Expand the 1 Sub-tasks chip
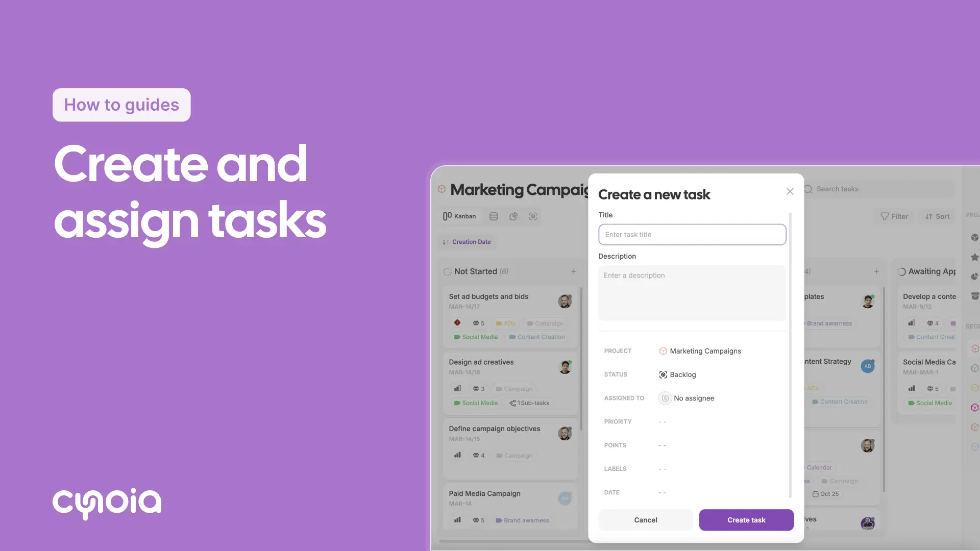The width and height of the screenshot is (980, 551). click(529, 403)
